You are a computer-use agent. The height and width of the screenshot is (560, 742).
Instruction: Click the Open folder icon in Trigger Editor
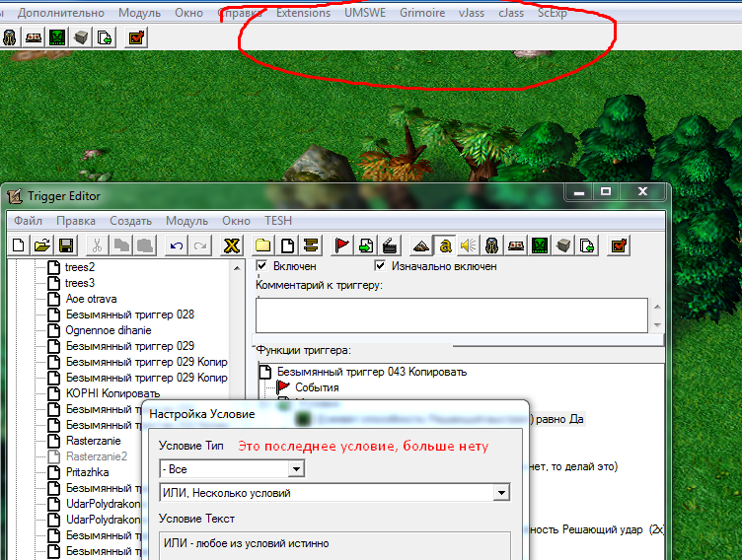(x=42, y=245)
